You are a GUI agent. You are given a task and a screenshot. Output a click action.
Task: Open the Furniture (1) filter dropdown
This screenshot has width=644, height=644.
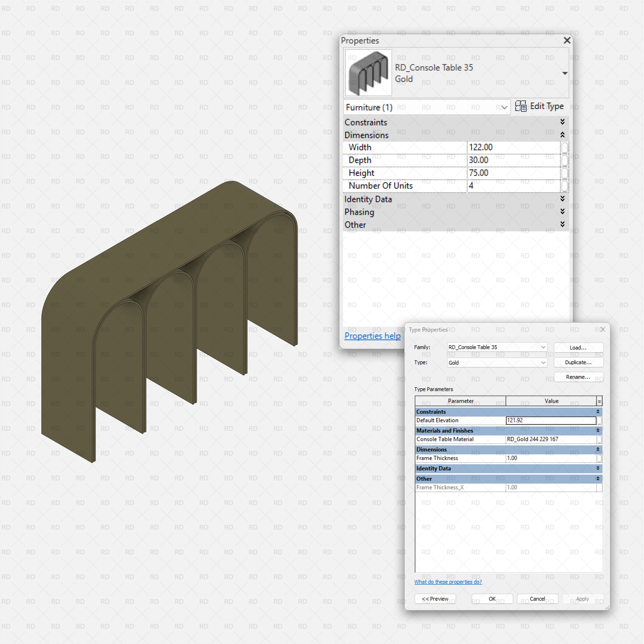pos(504,107)
